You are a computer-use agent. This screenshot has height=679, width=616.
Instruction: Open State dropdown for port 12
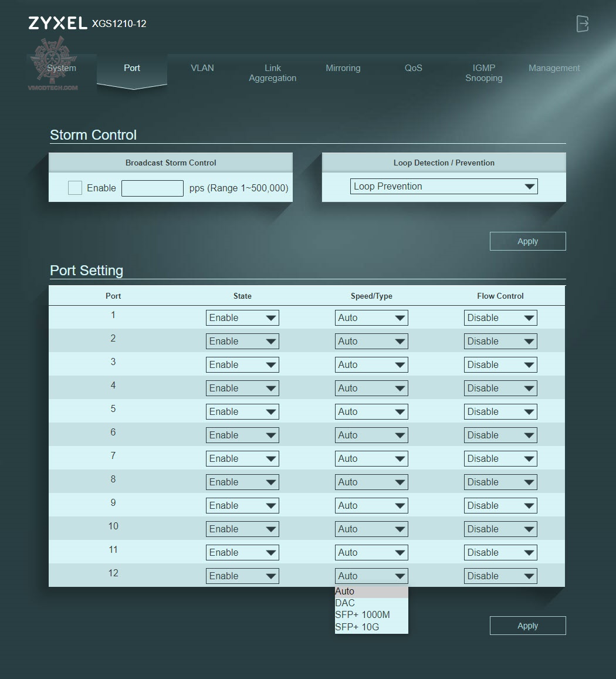(x=242, y=576)
